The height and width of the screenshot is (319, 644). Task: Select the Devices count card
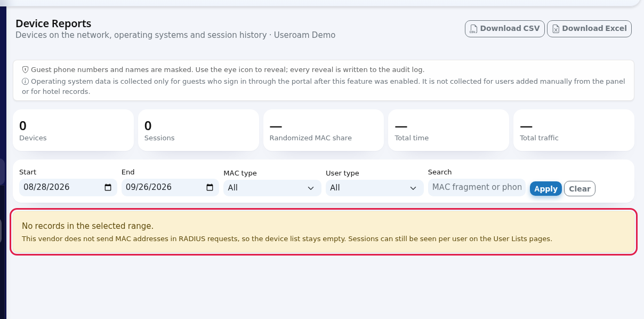[73, 130]
